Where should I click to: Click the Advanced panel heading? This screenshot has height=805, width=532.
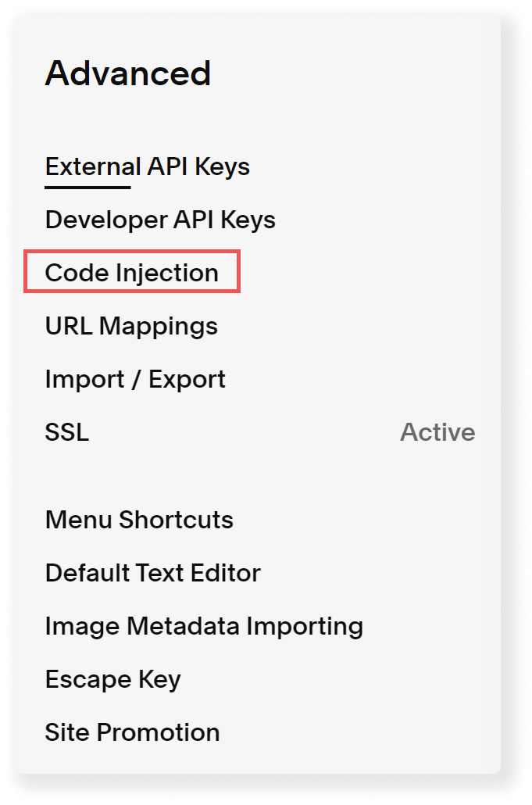(128, 73)
